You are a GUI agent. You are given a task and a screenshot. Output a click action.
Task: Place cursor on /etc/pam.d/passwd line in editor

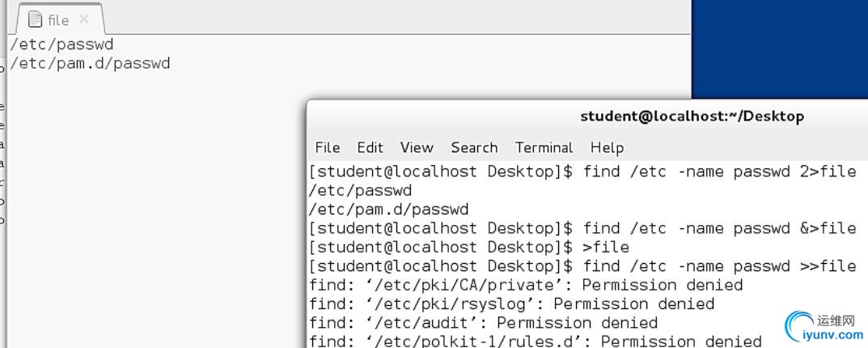pos(90,64)
